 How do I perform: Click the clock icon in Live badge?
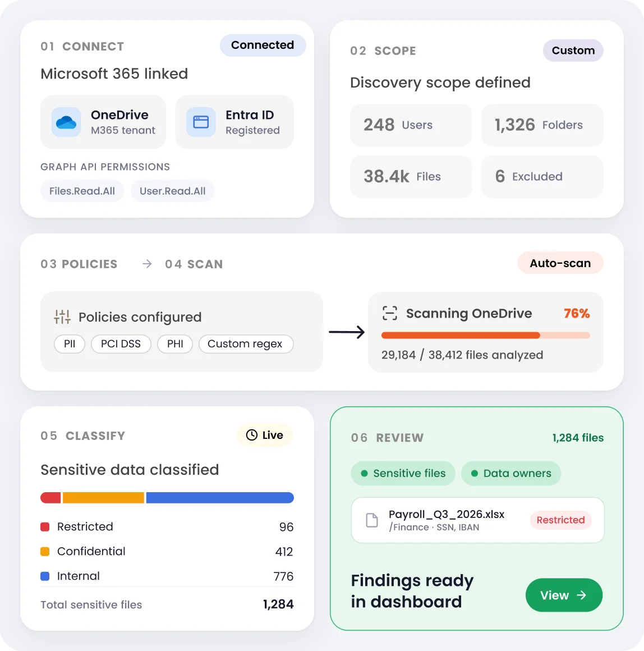252,435
